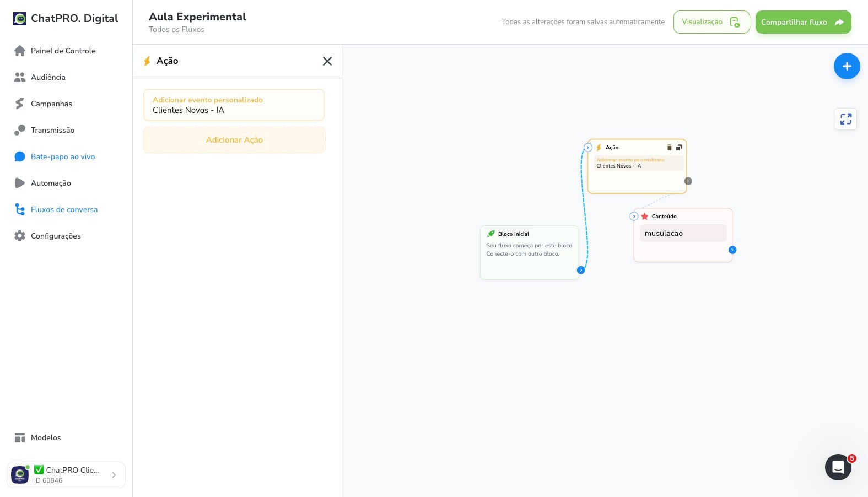Select the Clientes Novos - IA event field
This screenshot has width=868, height=497.
coord(234,105)
